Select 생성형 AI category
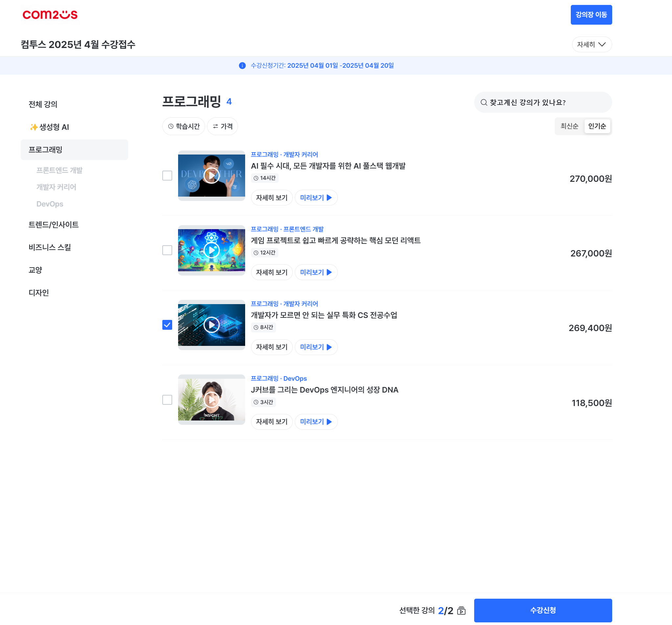 (49, 127)
